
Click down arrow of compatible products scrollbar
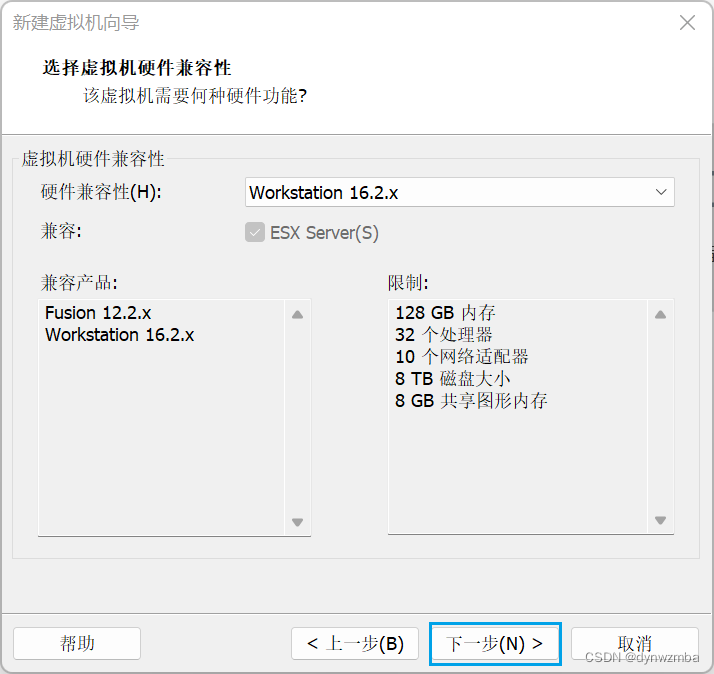point(297,522)
